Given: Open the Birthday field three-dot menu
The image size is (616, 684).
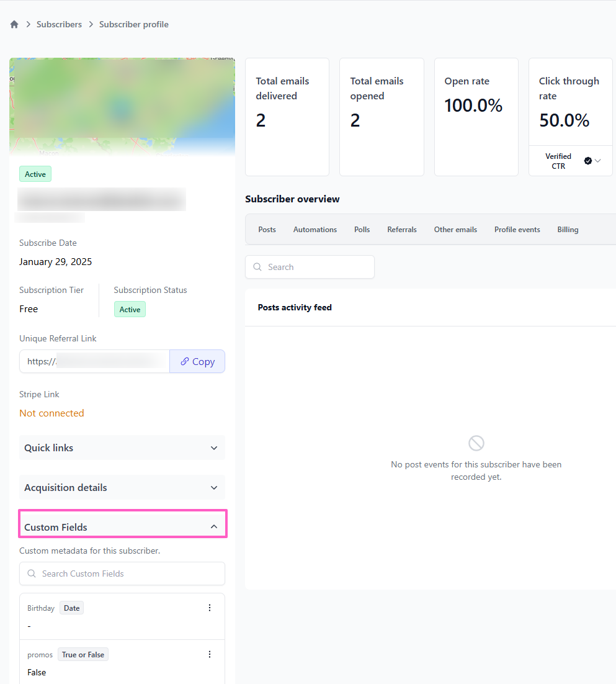Looking at the screenshot, I should pyautogui.click(x=210, y=608).
